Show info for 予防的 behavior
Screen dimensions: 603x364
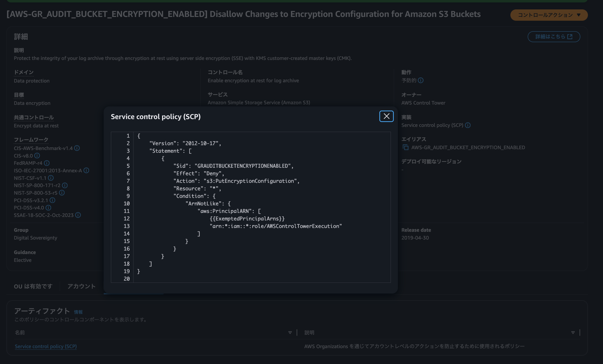[x=421, y=80]
